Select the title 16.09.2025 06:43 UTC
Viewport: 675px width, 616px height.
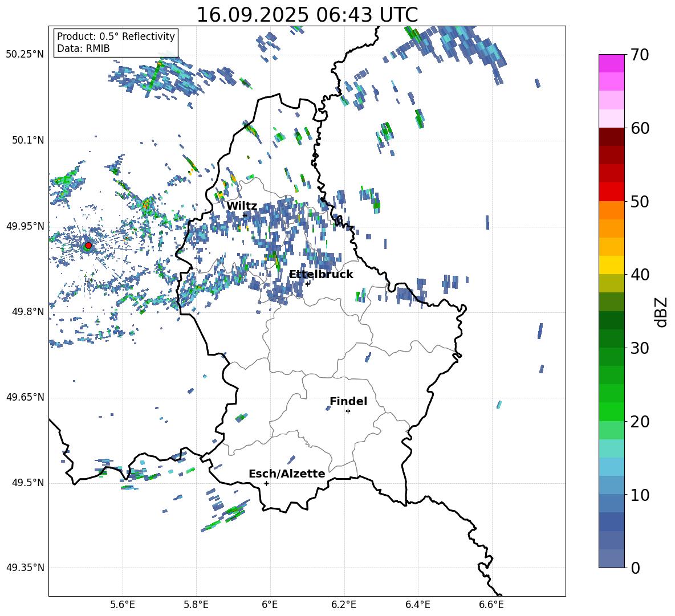(x=307, y=15)
